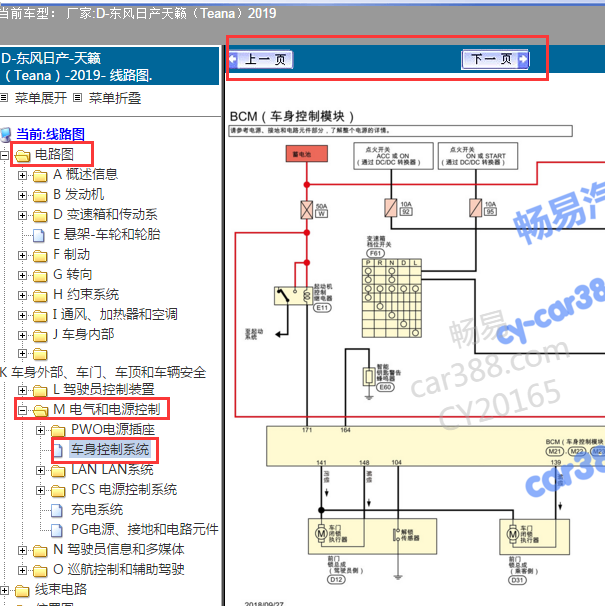This screenshot has width=605, height=606.
Task: Open the 充电系统 document
Action: tap(97, 510)
